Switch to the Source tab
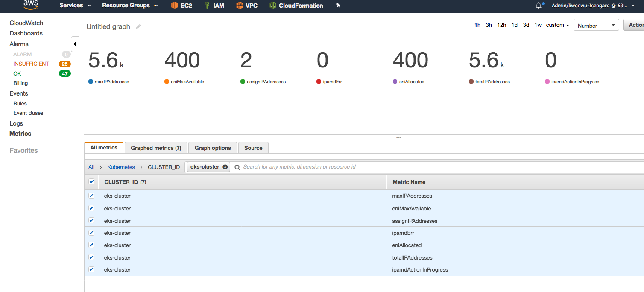This screenshot has height=292, width=644. click(x=253, y=148)
